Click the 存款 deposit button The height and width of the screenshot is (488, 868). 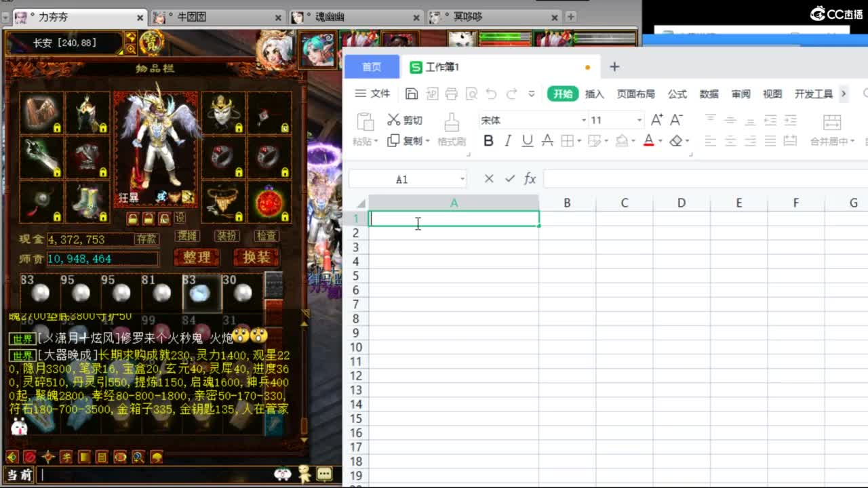point(146,239)
